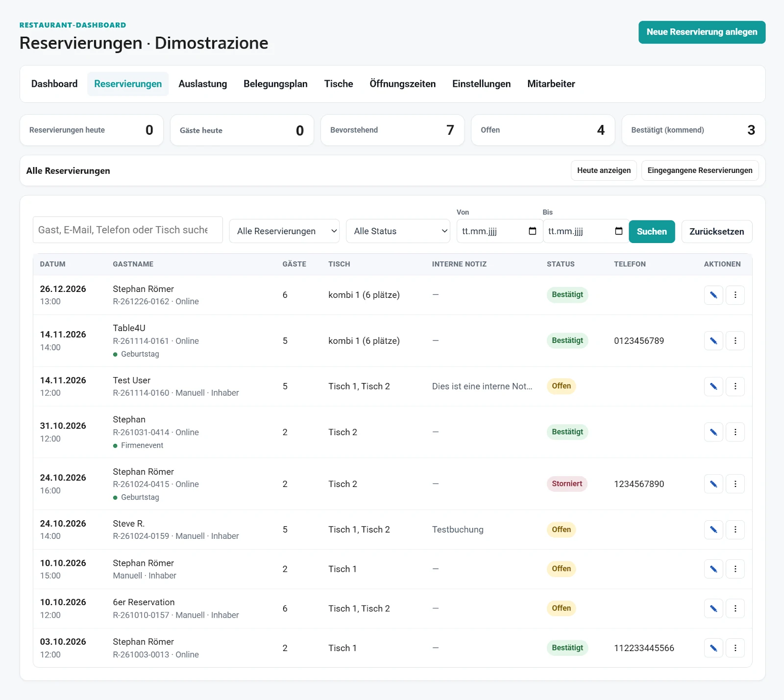Click the Suchen button
The height and width of the screenshot is (700, 784).
tap(652, 232)
